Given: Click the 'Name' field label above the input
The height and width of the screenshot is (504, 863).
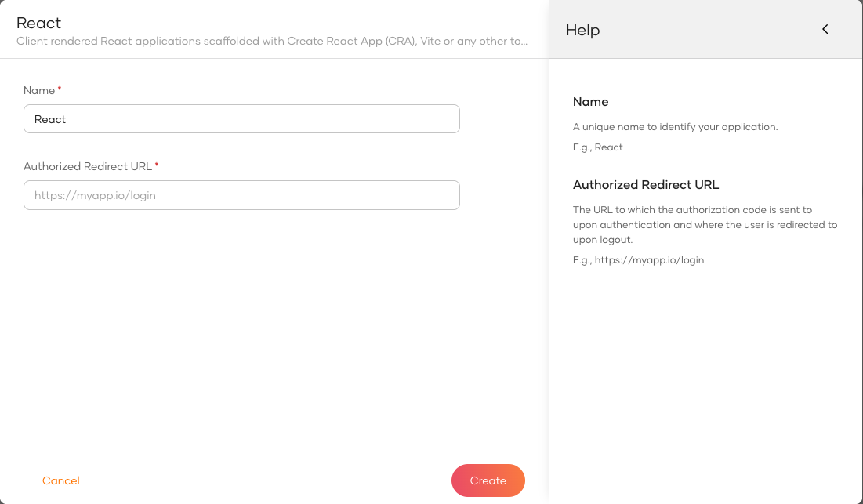Looking at the screenshot, I should pos(39,90).
